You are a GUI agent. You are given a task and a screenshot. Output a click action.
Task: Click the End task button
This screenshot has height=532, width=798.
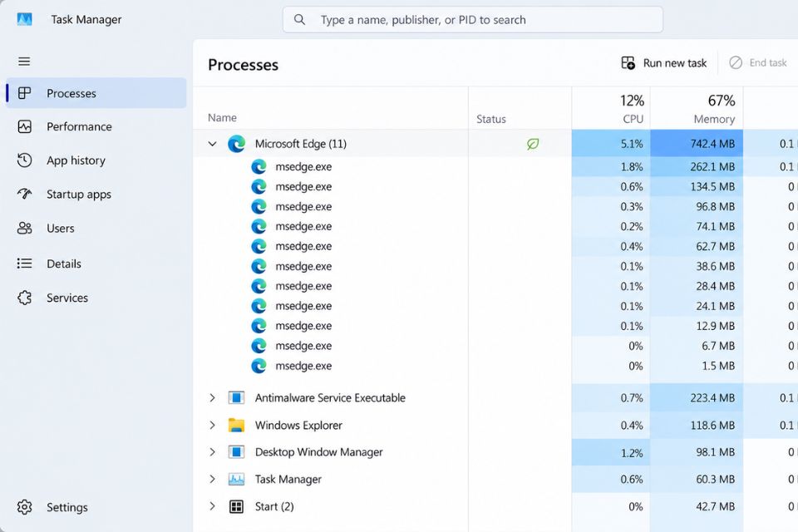pyautogui.click(x=758, y=62)
